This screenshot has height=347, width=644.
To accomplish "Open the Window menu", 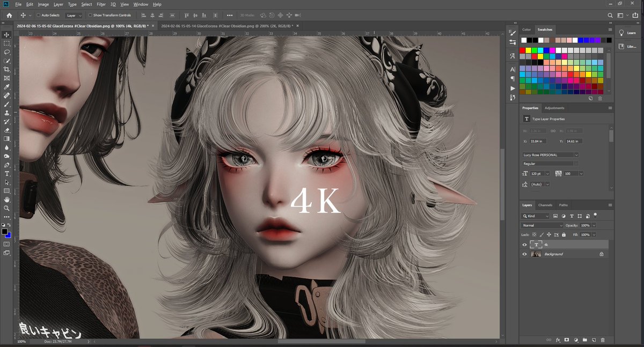I will point(141,4).
